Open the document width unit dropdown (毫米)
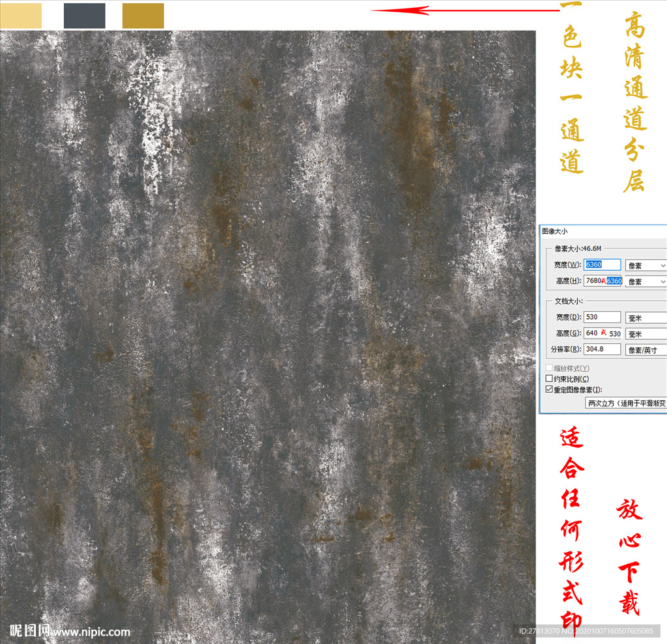The image size is (667, 644). click(x=646, y=318)
